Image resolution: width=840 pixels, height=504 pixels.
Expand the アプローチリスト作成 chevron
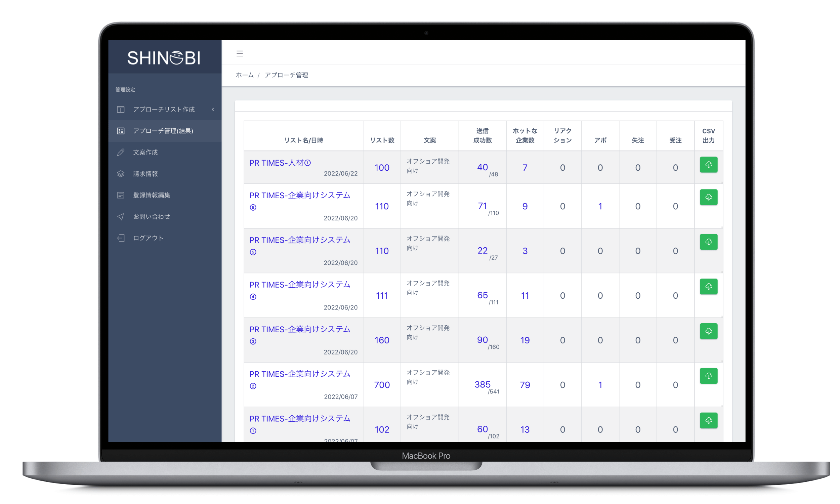(x=213, y=109)
